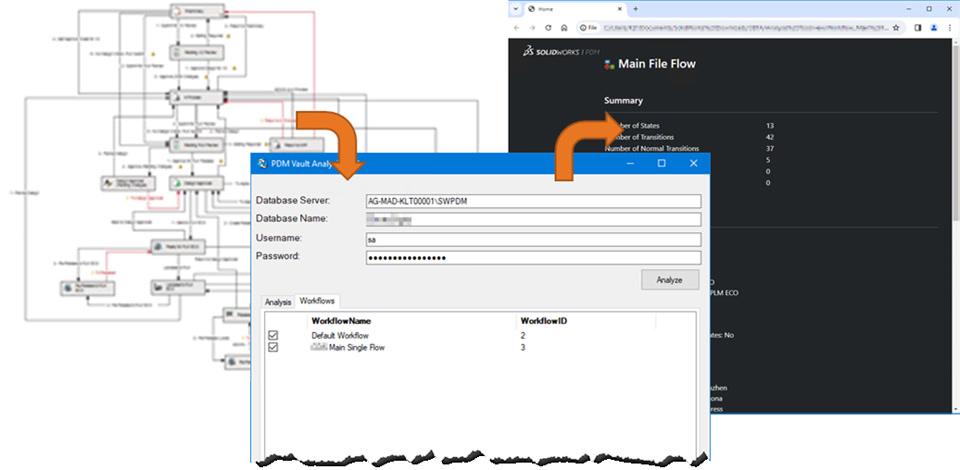
Task: Open the browser profile avatar
Action: 934,28
